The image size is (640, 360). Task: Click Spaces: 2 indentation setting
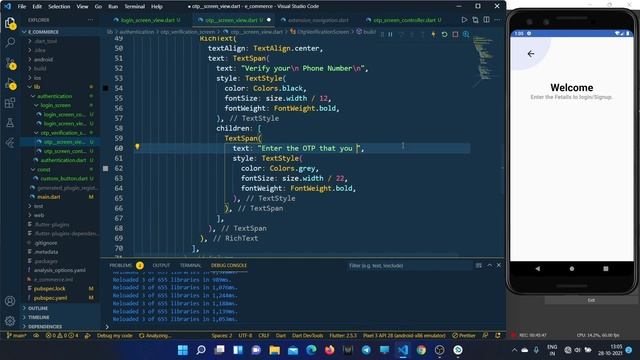coord(222,336)
